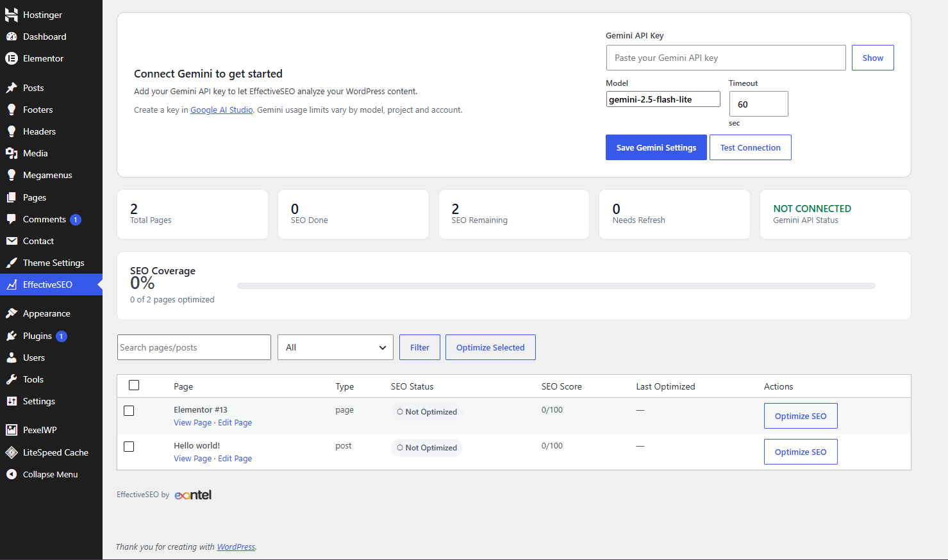This screenshot has width=948, height=560.
Task: Click the Comments count badge
Action: pos(76,220)
